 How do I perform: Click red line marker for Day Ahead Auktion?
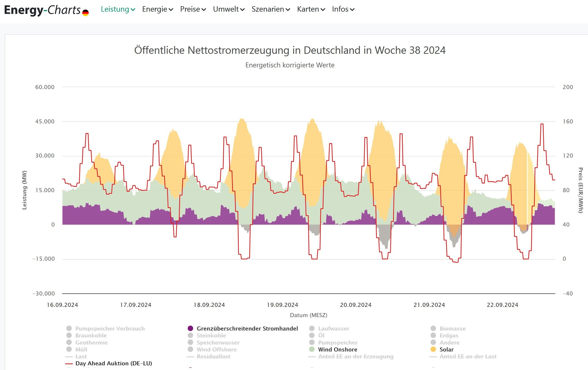click(69, 363)
